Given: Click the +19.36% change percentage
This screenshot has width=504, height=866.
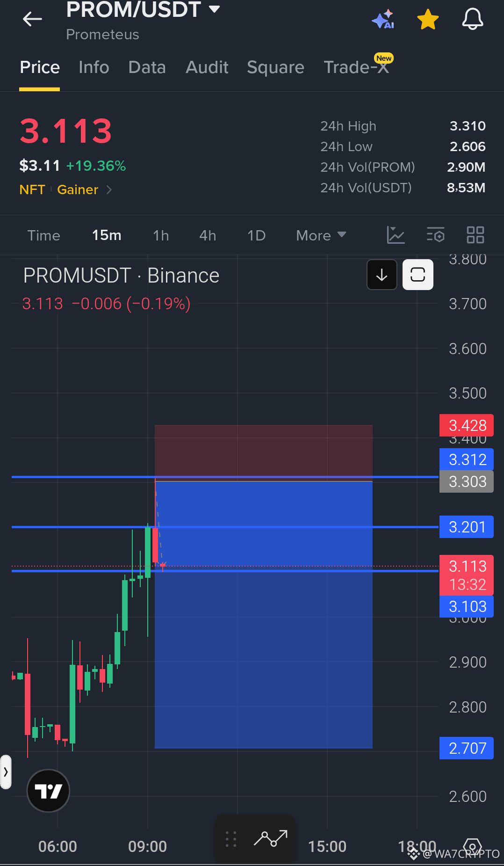Looking at the screenshot, I should (x=96, y=166).
